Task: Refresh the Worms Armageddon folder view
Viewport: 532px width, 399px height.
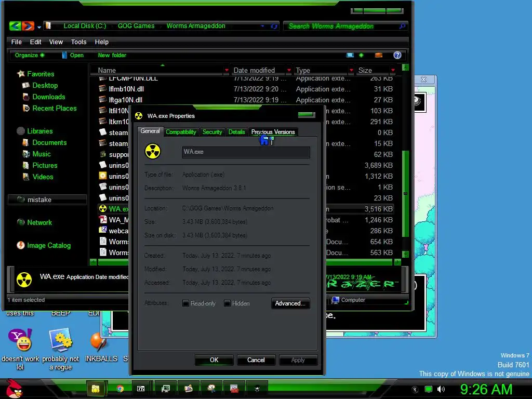Action: click(274, 26)
